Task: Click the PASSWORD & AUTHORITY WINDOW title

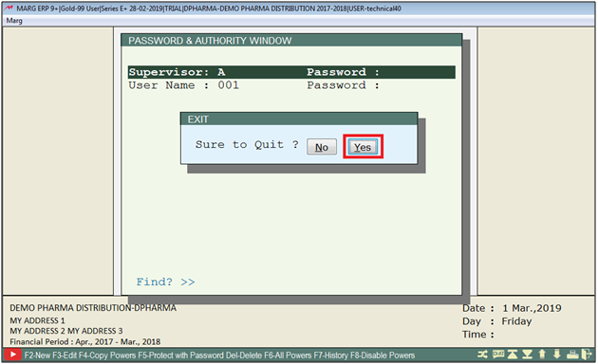Action: click(x=210, y=41)
